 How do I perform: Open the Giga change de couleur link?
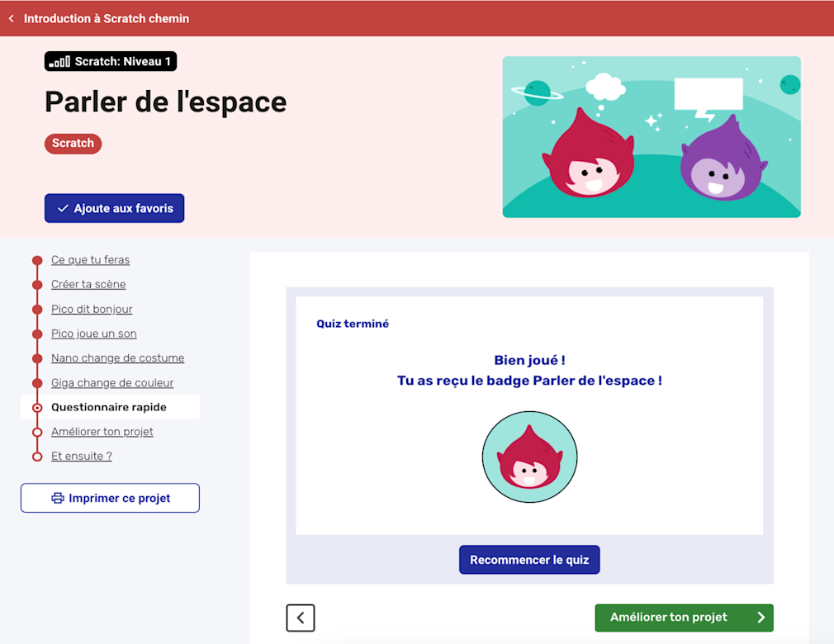pos(112,383)
